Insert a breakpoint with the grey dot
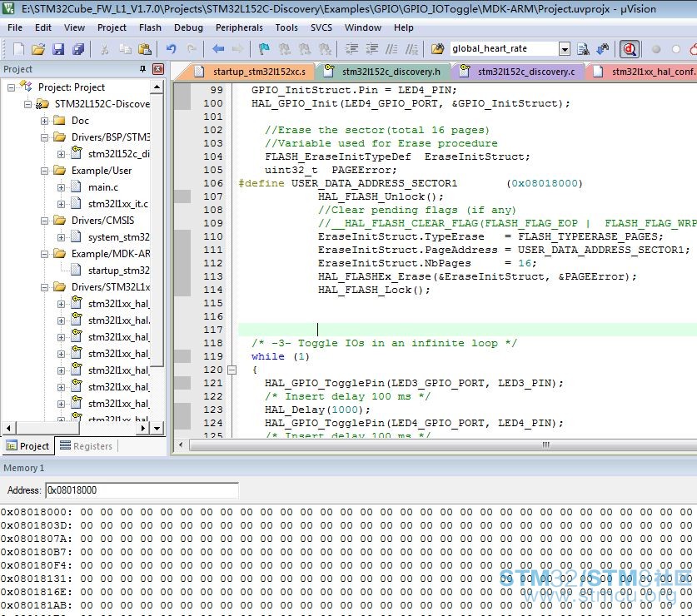Screen dimensions: 697x616 656,49
